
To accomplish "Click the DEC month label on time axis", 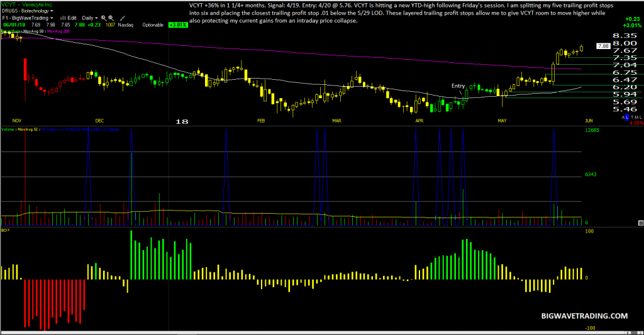I will pos(99,121).
